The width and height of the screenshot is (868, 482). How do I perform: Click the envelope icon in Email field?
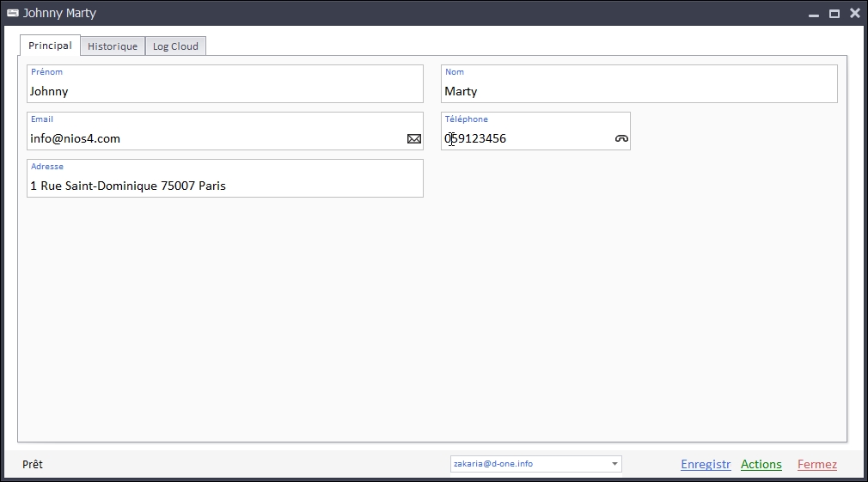click(x=414, y=138)
